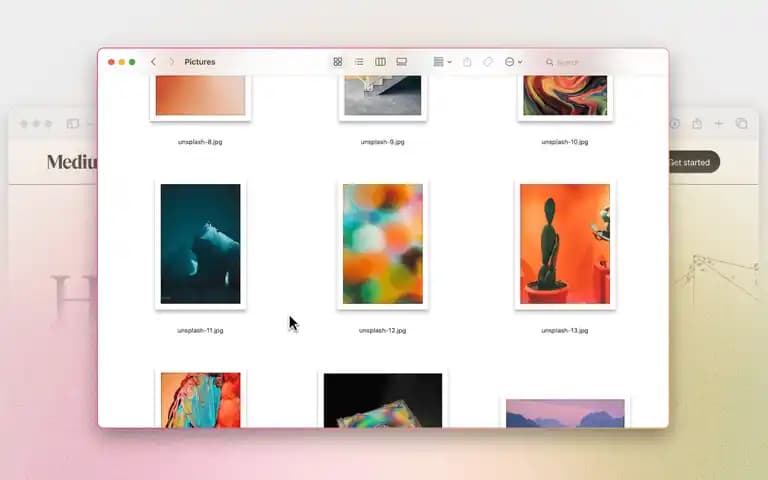The width and height of the screenshot is (768, 480).
Task: Show tab overview in background browser
Action: tap(742, 123)
